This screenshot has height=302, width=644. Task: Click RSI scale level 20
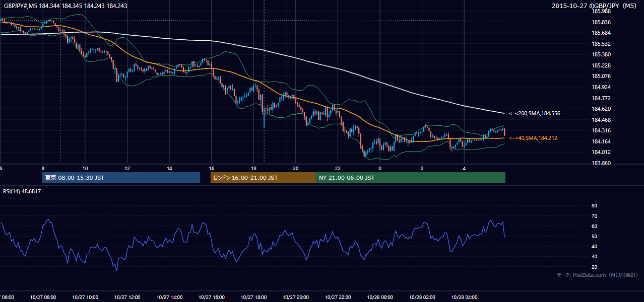[x=594, y=267]
